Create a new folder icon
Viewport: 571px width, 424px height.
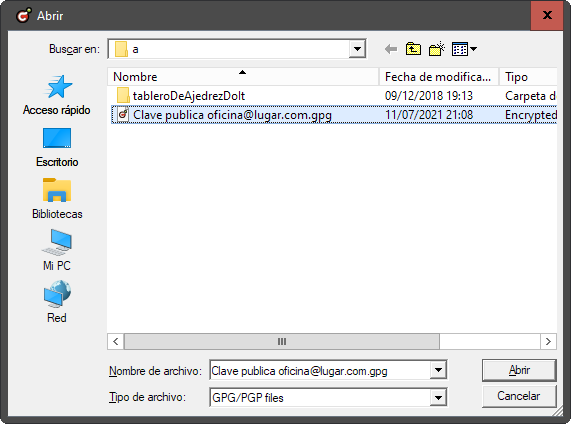(437, 49)
